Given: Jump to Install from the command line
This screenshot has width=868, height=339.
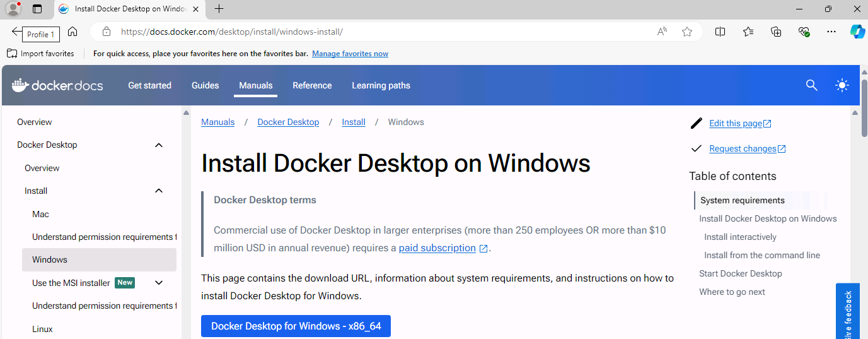Looking at the screenshot, I should (x=762, y=255).
